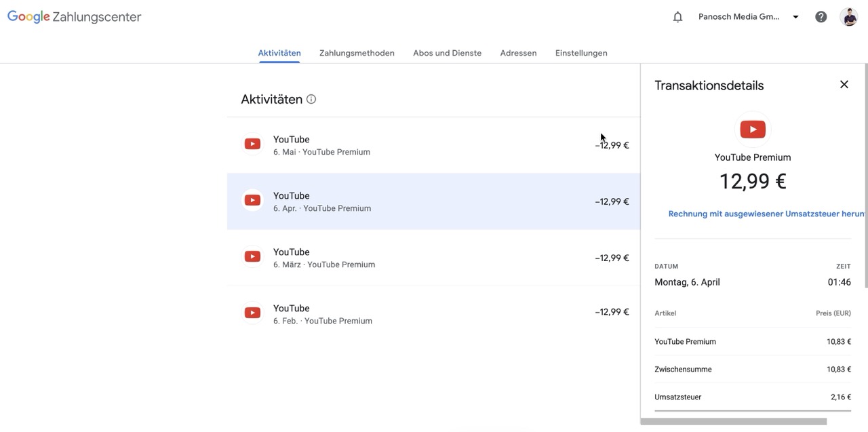
Task: Go to the Einstellungen tab
Action: pos(581,53)
